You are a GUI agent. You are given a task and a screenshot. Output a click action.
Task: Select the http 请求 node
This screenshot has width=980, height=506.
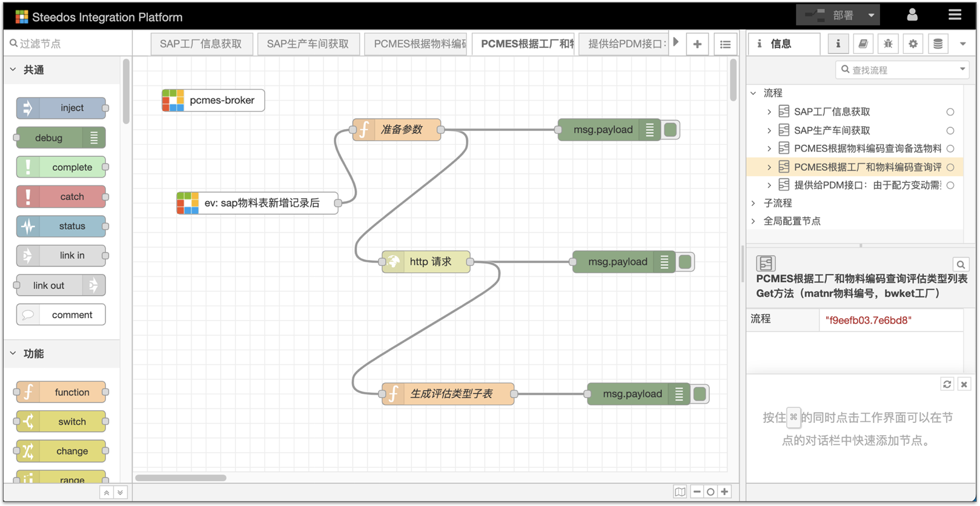(x=426, y=262)
